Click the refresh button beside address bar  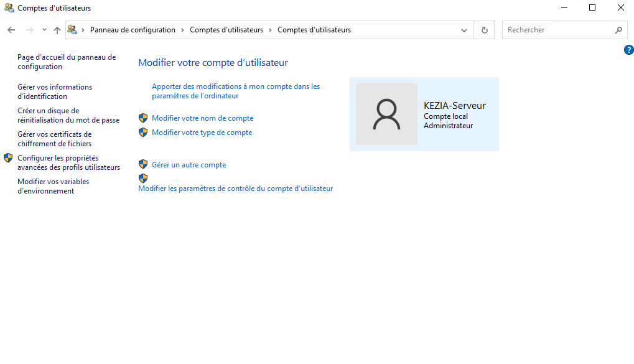[484, 30]
